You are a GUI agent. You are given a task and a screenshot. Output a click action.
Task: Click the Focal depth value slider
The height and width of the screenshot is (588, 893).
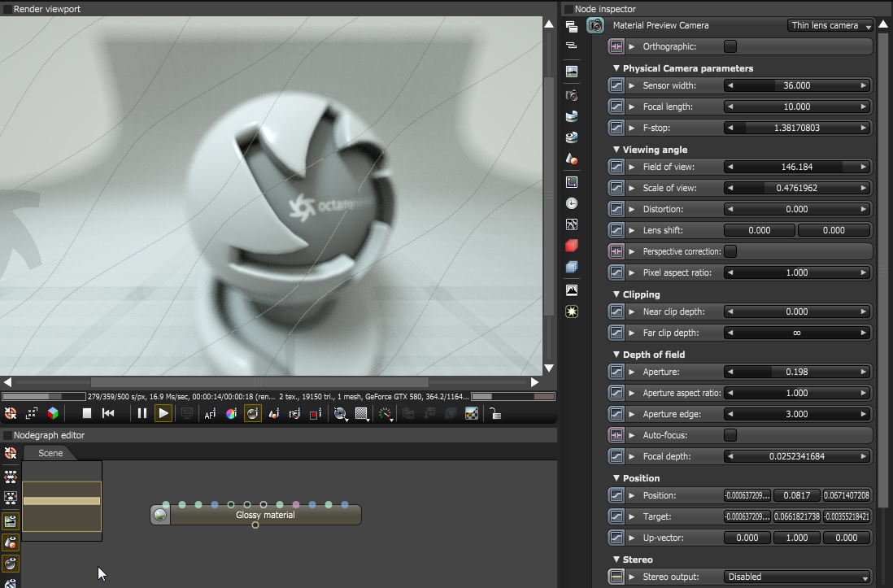pos(797,456)
